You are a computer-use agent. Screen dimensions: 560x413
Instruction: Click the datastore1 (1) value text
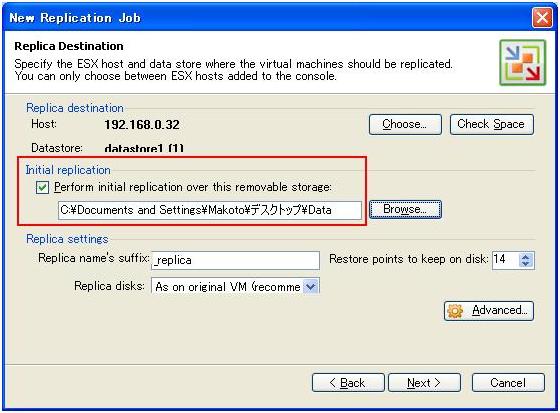tap(144, 148)
